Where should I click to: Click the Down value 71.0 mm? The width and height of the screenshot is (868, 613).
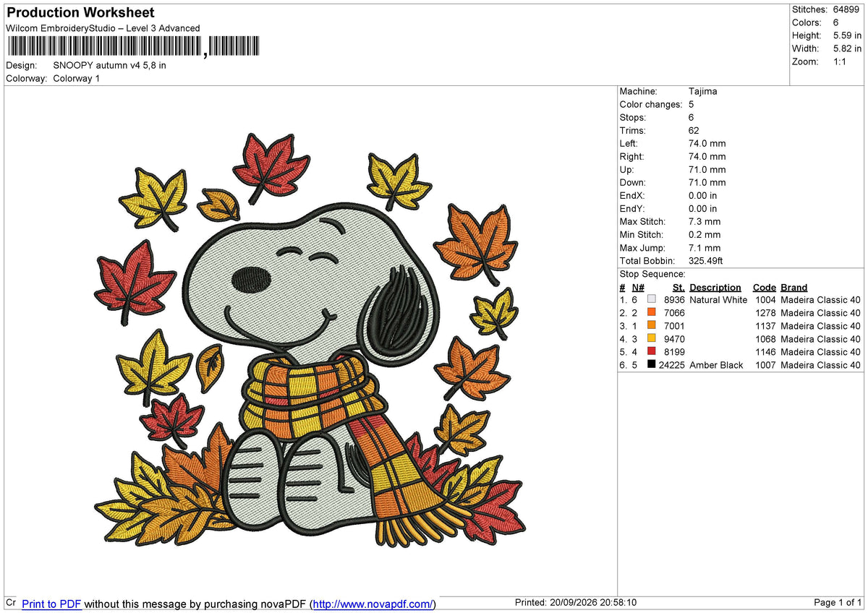click(707, 182)
